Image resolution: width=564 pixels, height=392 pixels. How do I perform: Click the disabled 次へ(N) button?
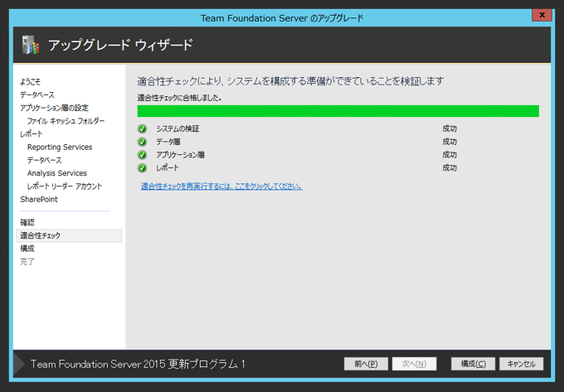coord(415,364)
